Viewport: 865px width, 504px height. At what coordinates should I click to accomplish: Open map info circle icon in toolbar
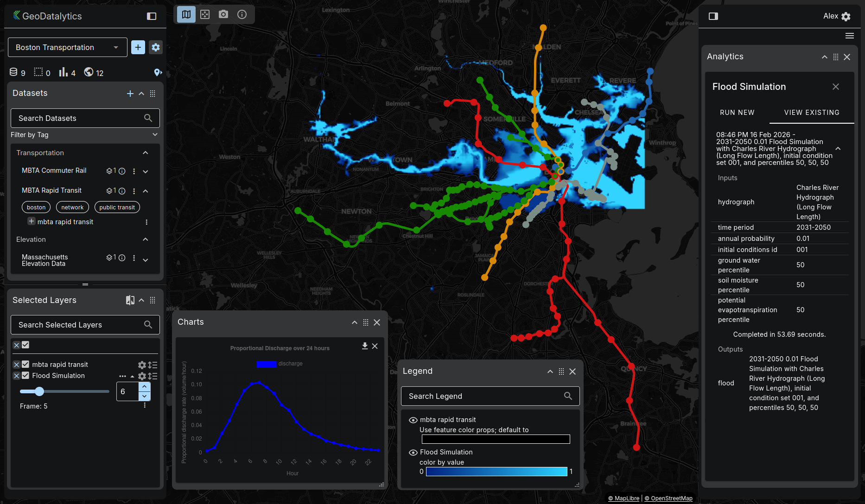pos(242,14)
